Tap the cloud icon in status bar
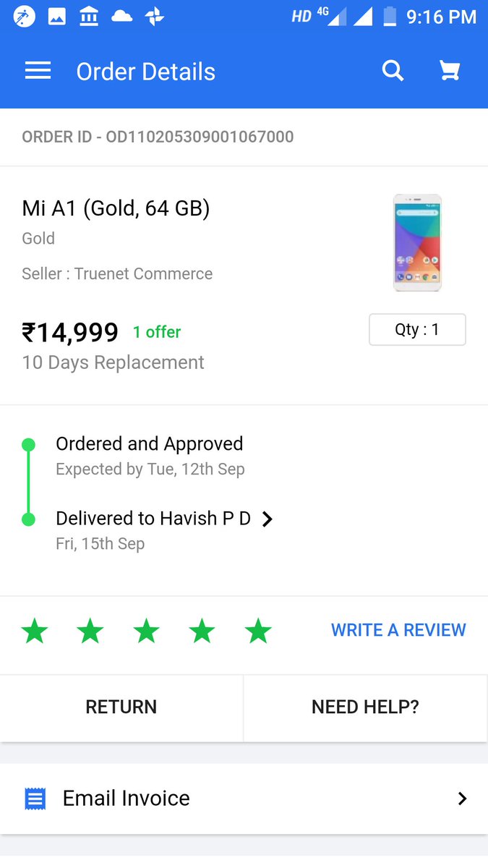Image resolution: width=488 pixels, height=868 pixels. (x=121, y=17)
